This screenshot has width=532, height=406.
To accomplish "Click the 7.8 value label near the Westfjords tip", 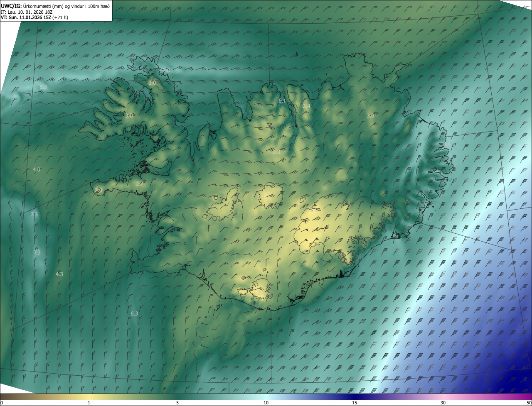I will pos(166,70).
